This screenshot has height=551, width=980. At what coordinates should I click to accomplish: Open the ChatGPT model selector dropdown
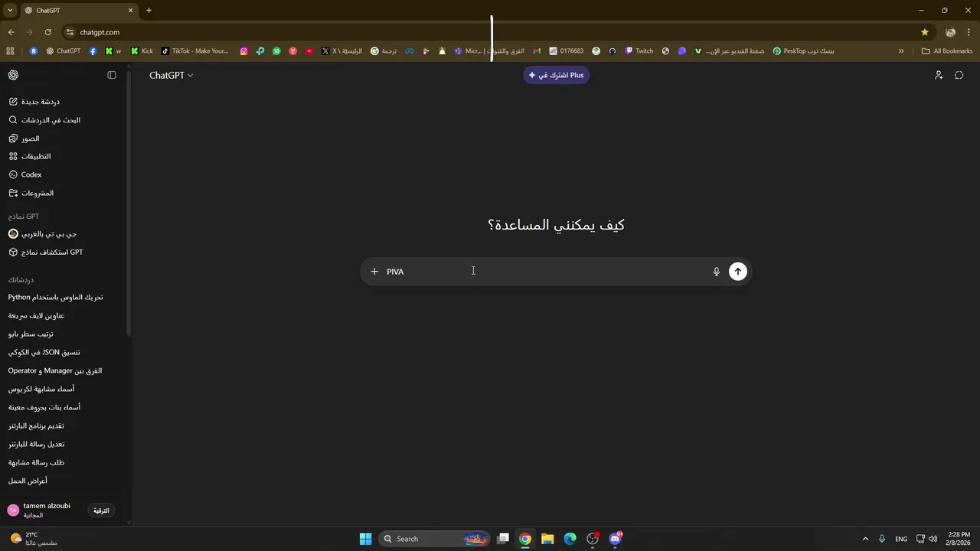click(171, 75)
